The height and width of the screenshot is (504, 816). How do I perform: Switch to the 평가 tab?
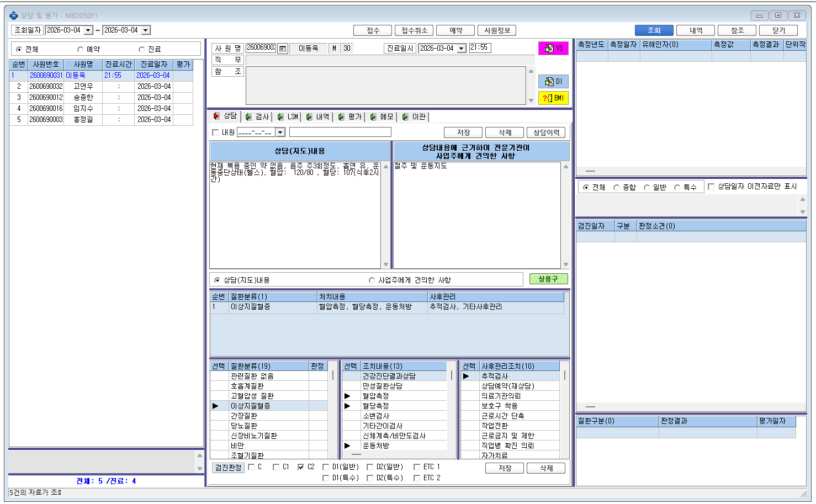[349, 116]
